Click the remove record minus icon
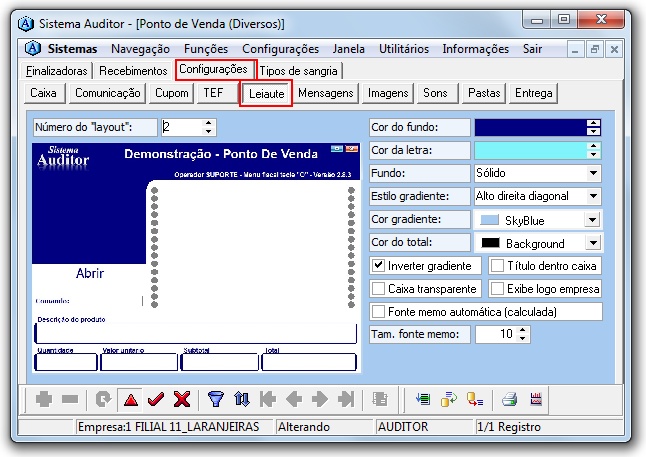The height and width of the screenshot is (457, 646). [x=70, y=399]
